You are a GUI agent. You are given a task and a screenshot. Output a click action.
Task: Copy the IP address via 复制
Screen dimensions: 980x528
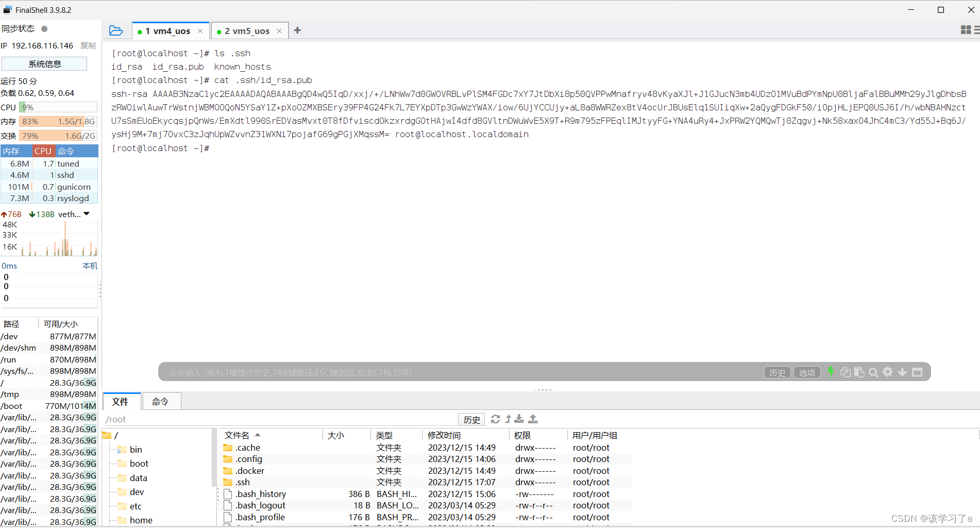(88, 45)
